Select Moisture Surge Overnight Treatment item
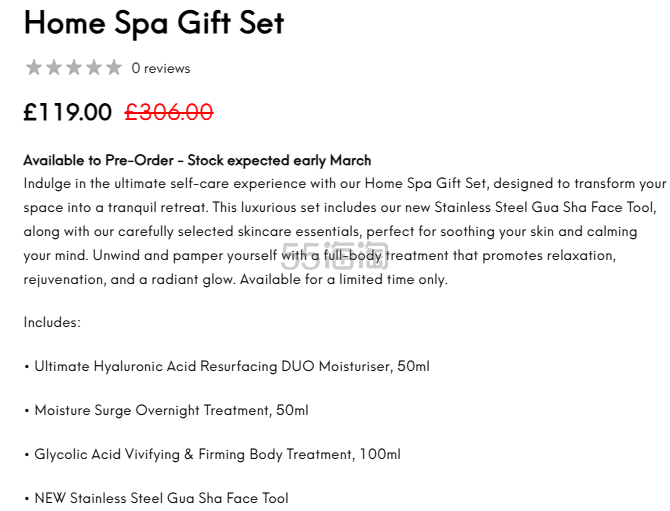This screenshot has width=670, height=511. click(171, 410)
